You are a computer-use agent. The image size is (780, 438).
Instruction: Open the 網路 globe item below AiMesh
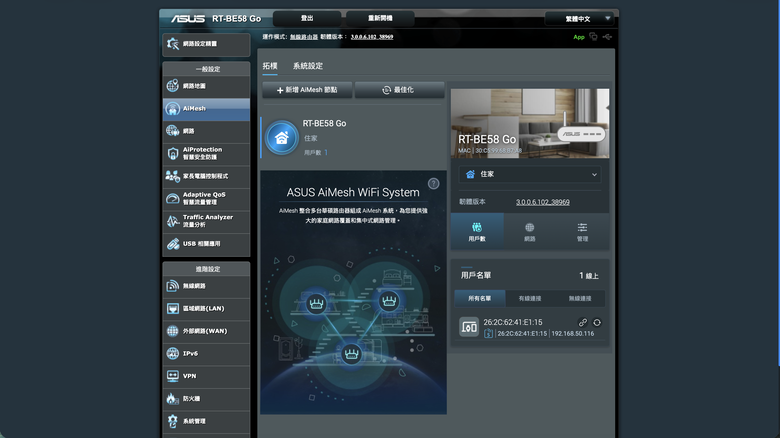[x=206, y=131]
